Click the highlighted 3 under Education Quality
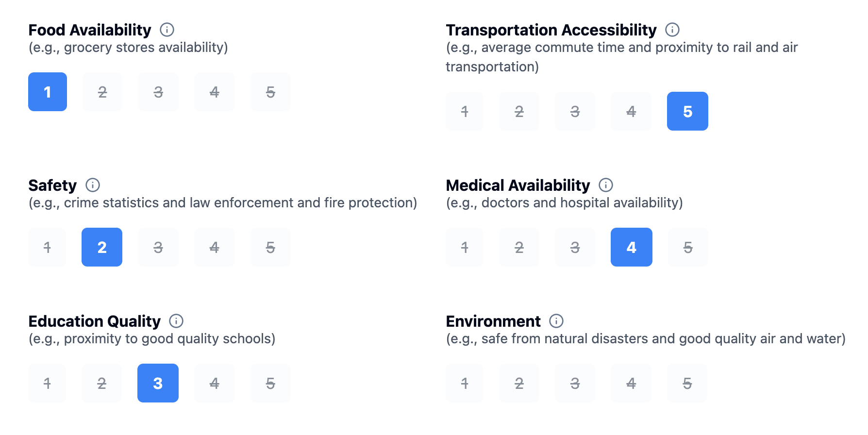 point(158,383)
